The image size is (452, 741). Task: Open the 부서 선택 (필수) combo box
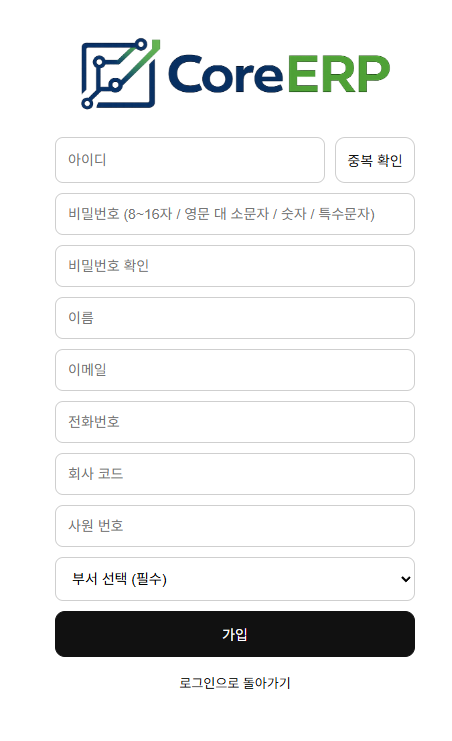coord(235,579)
